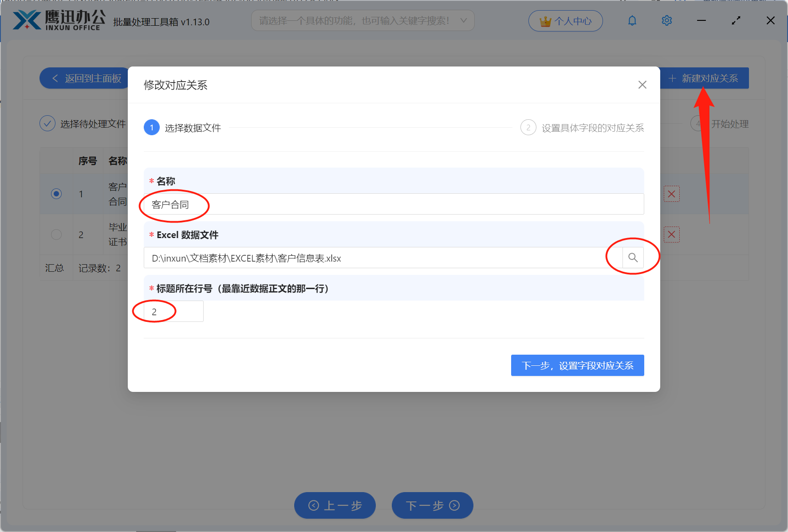Delete row 2 using its red X icon

click(x=671, y=235)
